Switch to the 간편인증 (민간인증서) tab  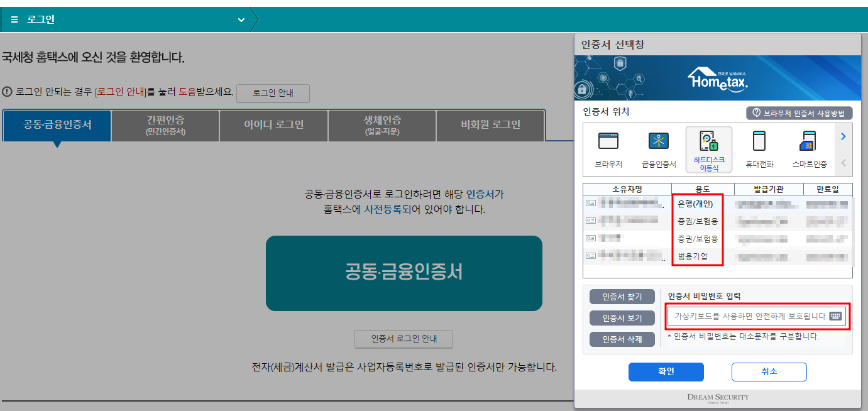pyautogui.click(x=165, y=125)
